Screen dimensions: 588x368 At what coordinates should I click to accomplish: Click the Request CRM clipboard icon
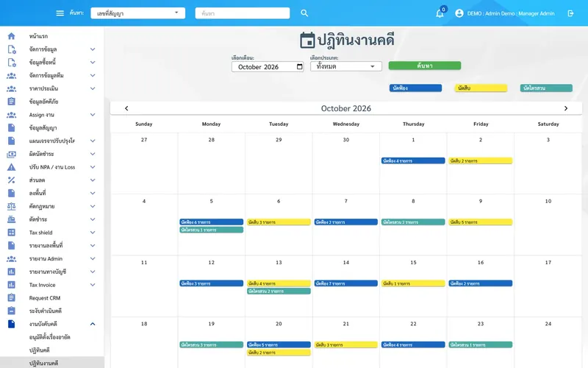[x=11, y=298]
